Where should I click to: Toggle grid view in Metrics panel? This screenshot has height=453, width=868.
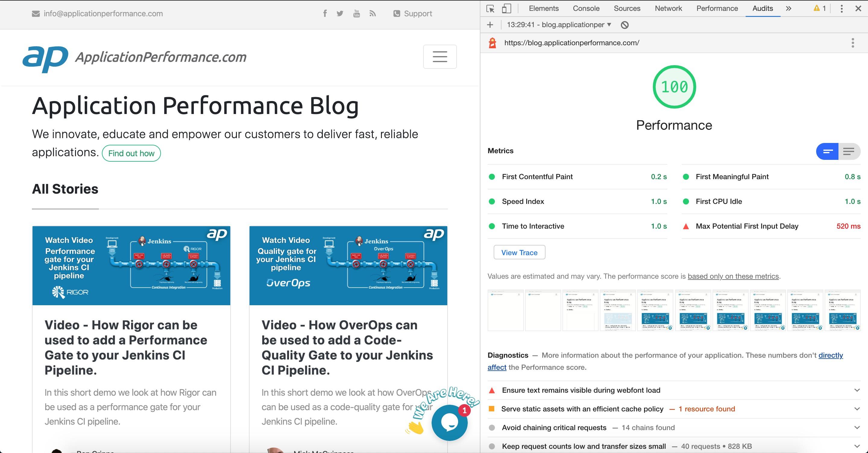pos(827,152)
